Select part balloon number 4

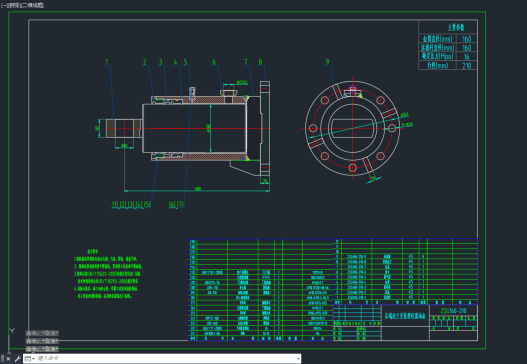(175, 62)
